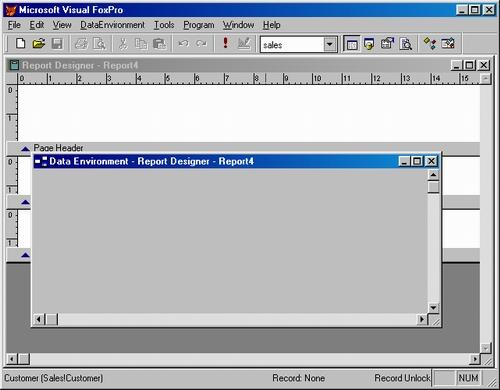Screen dimensions: 500x390
Task: Click the Copy toolbar icon
Action: tap(141, 44)
